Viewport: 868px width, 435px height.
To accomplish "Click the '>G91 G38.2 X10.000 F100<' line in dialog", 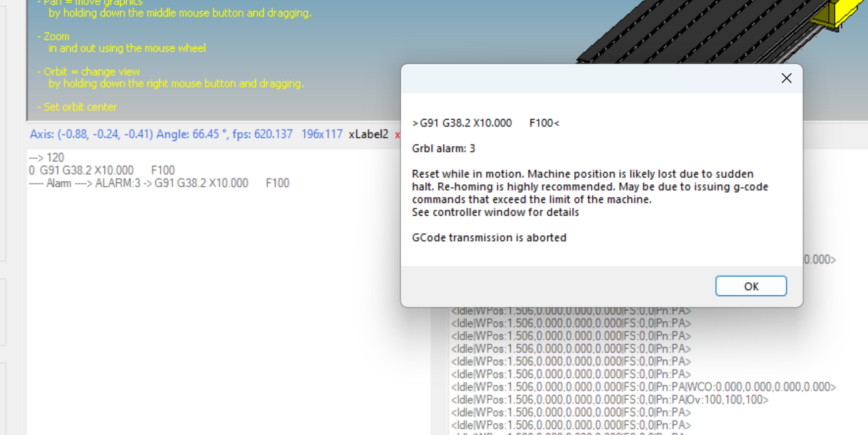I will [x=485, y=123].
